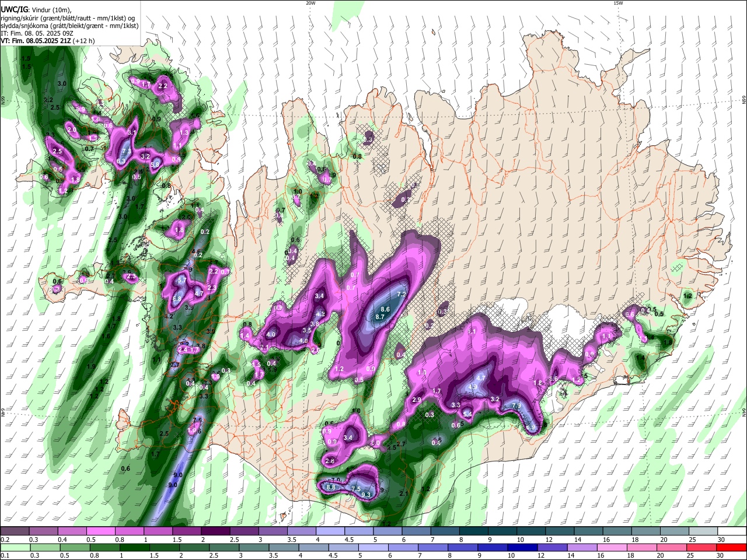Click the '6.3' value in the Westfjords
Viewport: 747px width, 560px height.
tap(121, 161)
